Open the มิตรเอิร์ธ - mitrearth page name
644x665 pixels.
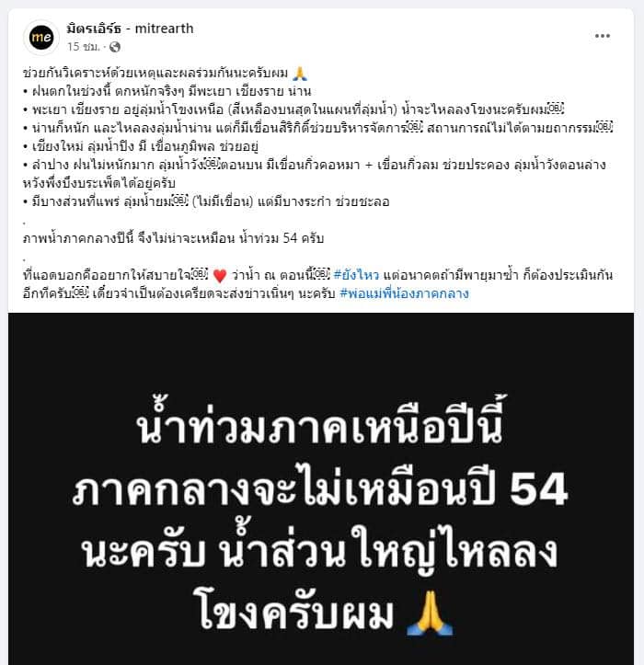[x=130, y=29]
